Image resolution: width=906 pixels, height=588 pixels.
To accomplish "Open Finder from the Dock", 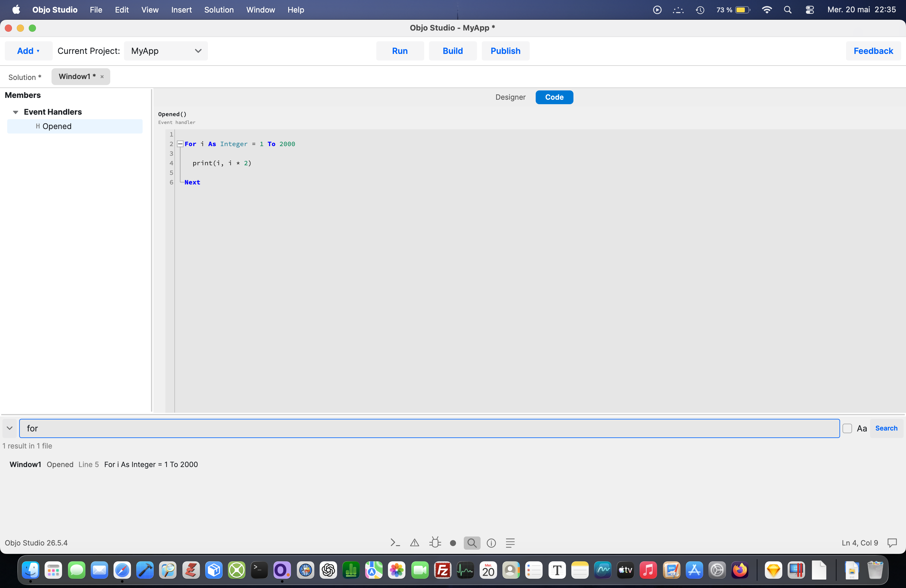I will click(x=31, y=570).
